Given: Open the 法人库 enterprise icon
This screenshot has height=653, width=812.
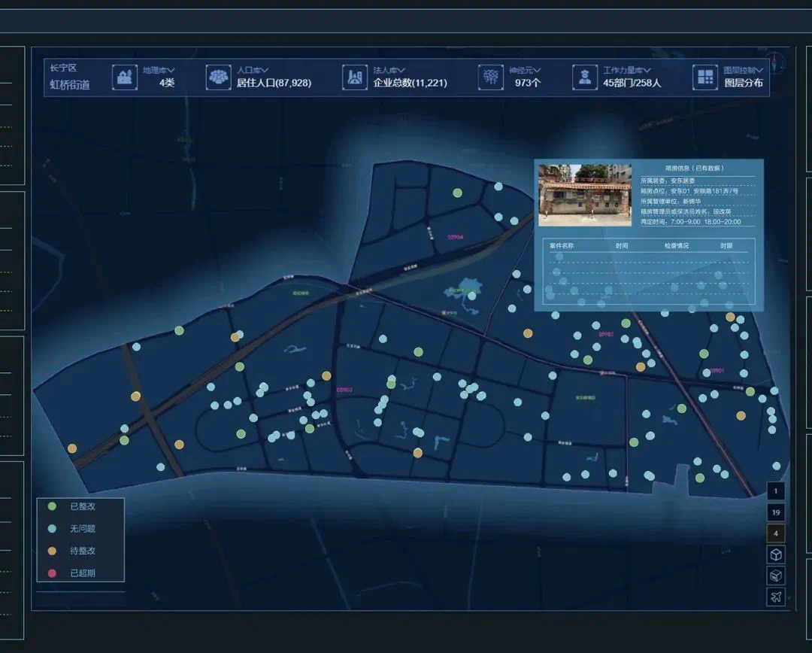Looking at the screenshot, I should coord(354,77).
